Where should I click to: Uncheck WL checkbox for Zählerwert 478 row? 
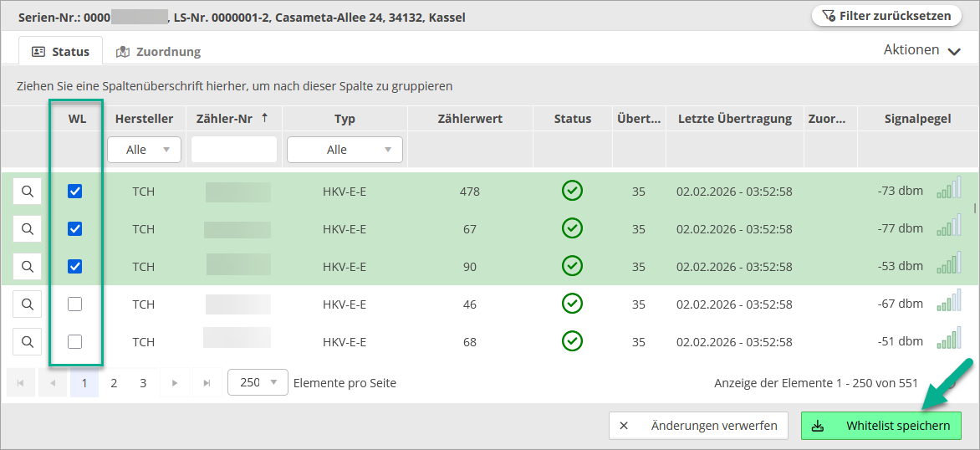75,192
